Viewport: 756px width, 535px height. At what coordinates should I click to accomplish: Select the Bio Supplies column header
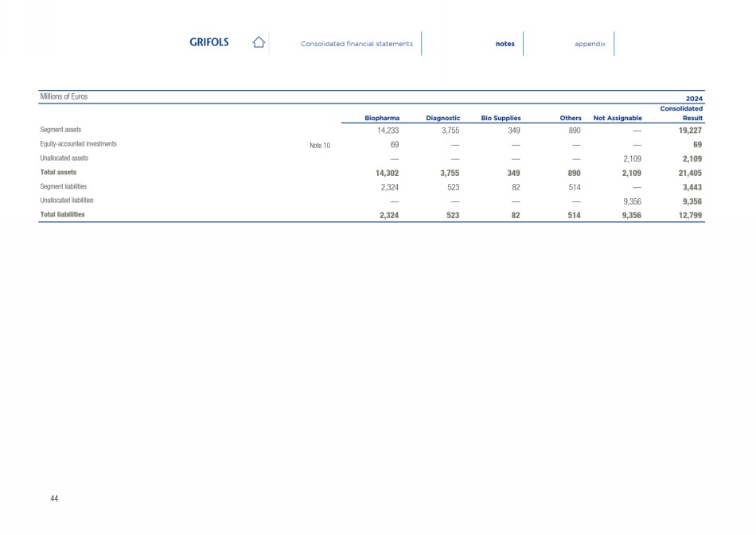coord(501,118)
